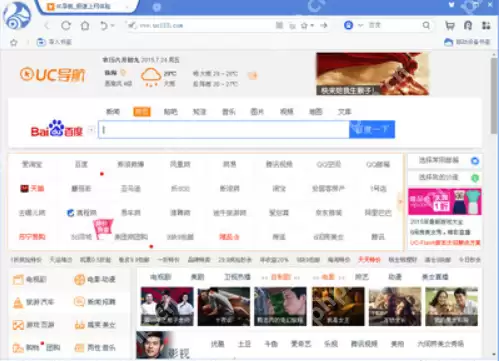The width and height of the screenshot is (499, 361).
Task: Click inside the Baidu search input
Action: 224,130
